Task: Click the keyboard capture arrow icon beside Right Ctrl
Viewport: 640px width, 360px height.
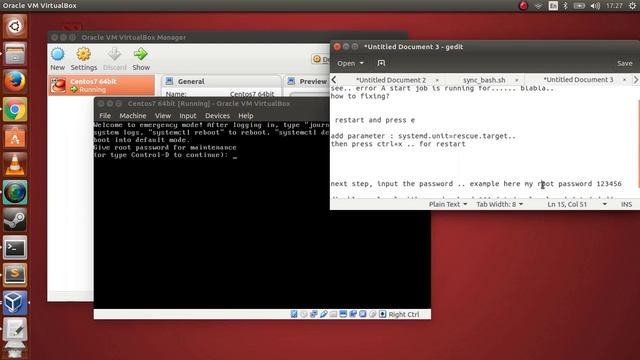Action: [x=382, y=314]
